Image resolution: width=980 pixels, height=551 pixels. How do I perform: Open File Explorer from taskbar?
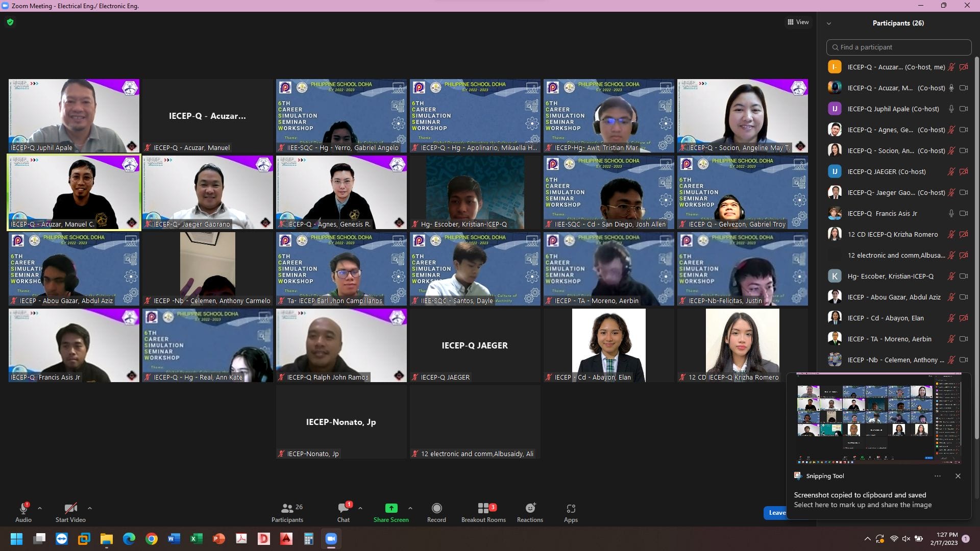pos(107,539)
